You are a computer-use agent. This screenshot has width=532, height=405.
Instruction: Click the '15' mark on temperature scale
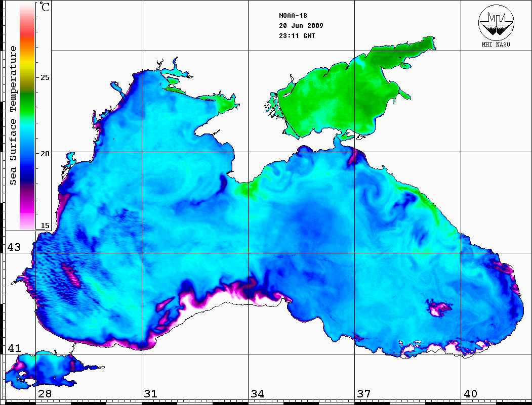coord(45,226)
